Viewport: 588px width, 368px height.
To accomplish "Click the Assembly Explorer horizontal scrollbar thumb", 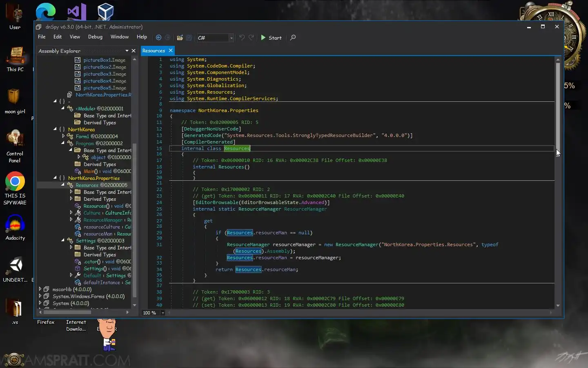I will (67, 312).
